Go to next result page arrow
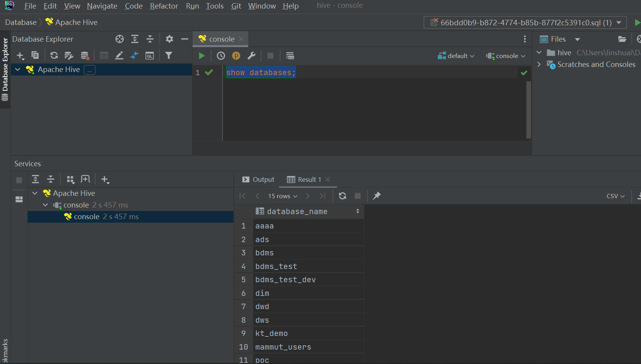Viewport: 641px width, 364px height. tap(307, 196)
